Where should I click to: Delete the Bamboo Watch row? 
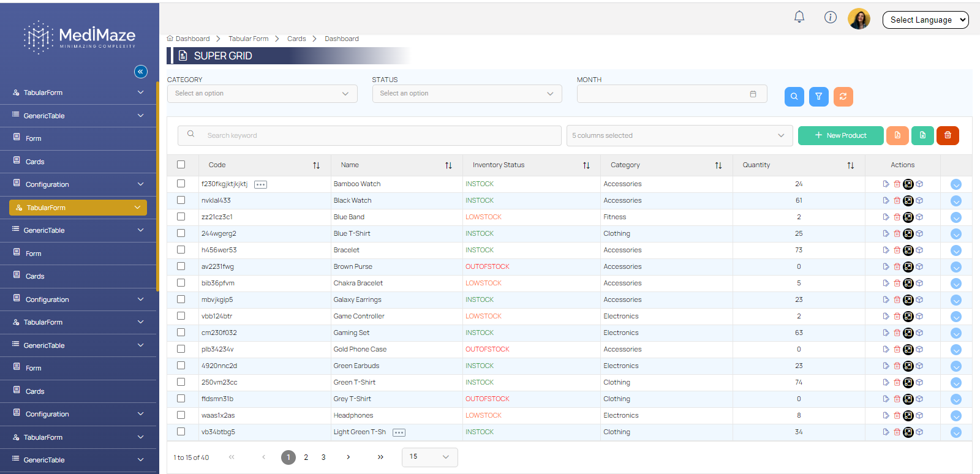(897, 184)
